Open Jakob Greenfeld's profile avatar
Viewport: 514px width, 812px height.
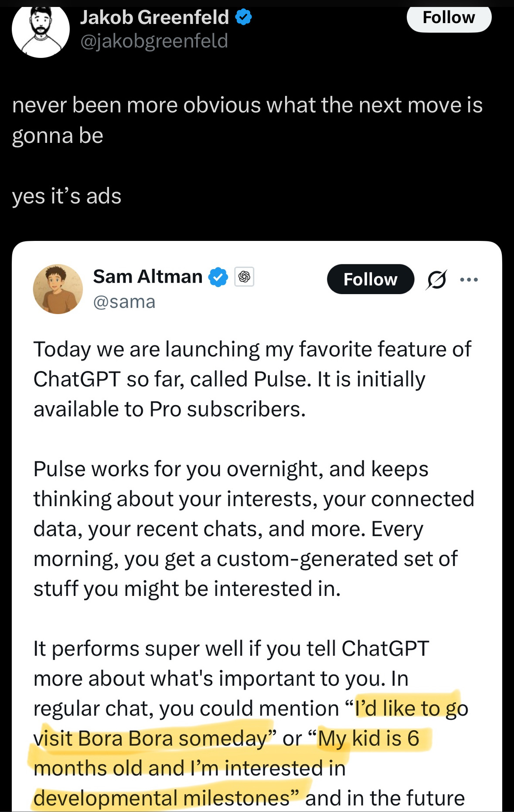click(41, 30)
